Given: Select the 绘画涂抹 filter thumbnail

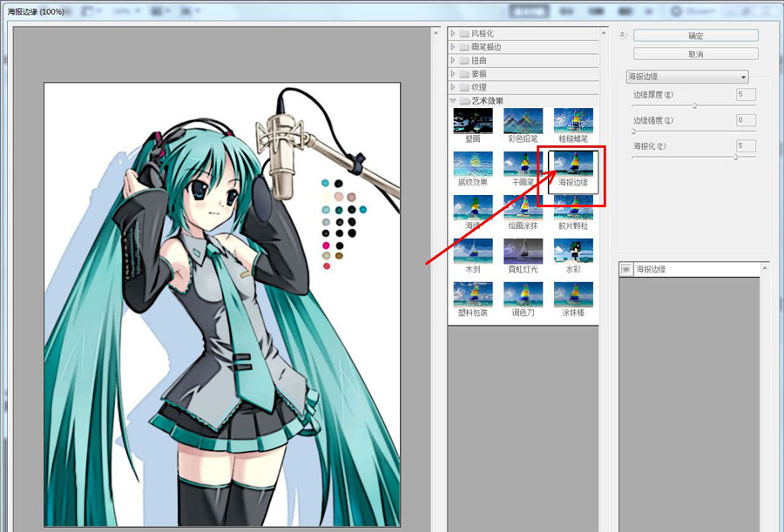Looking at the screenshot, I should (x=523, y=208).
